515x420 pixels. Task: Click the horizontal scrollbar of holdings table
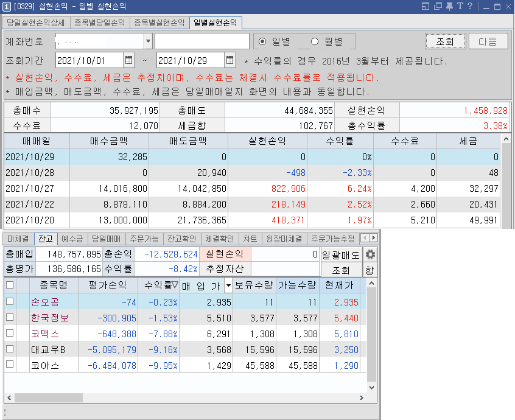point(185,397)
